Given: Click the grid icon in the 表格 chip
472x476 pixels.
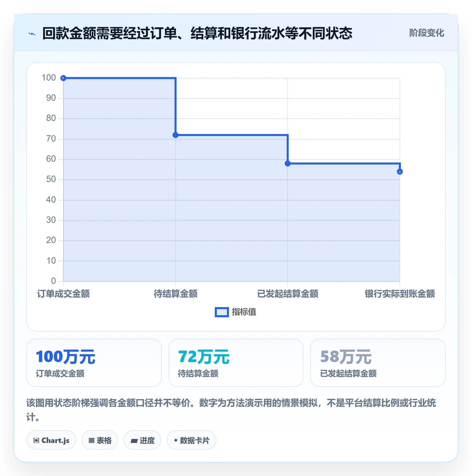Looking at the screenshot, I should coord(91,441).
